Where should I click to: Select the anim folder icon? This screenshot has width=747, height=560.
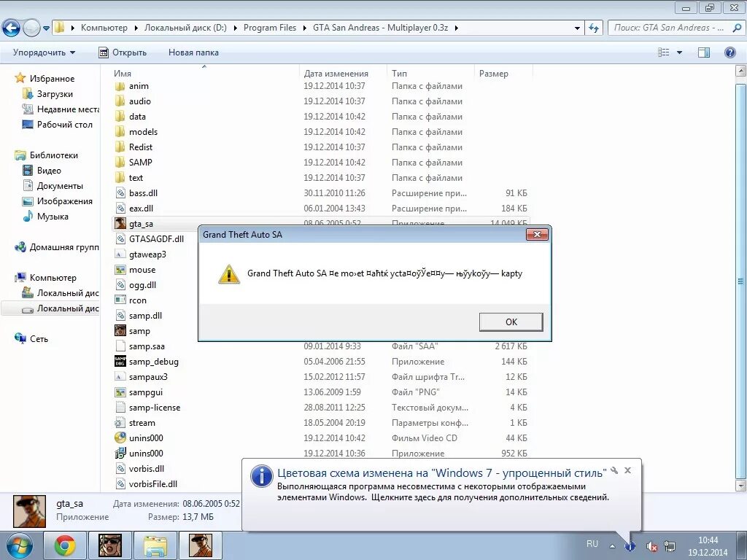[x=120, y=86]
